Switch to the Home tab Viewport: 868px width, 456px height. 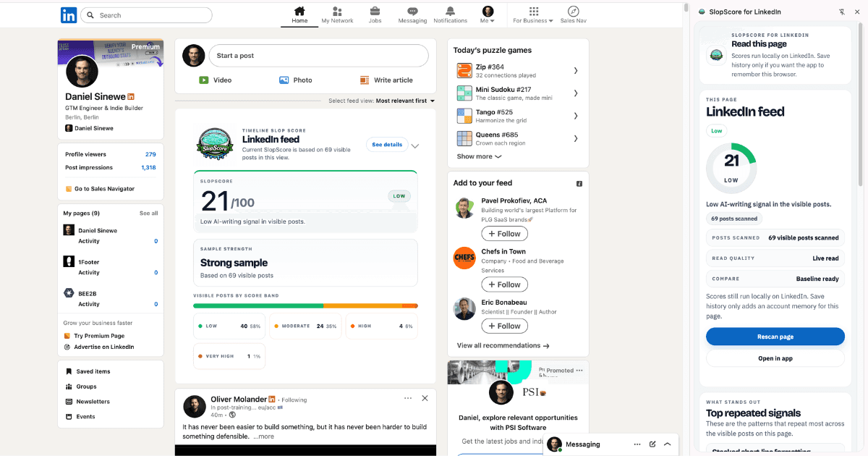pyautogui.click(x=299, y=12)
